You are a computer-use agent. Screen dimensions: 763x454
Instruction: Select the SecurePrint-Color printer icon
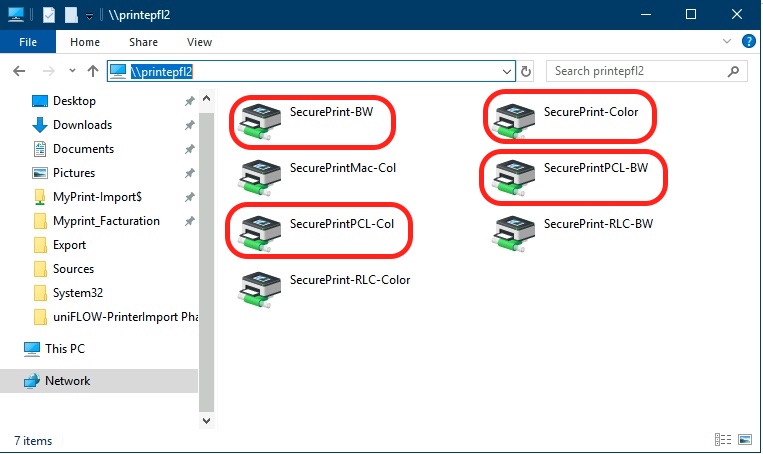pos(513,122)
